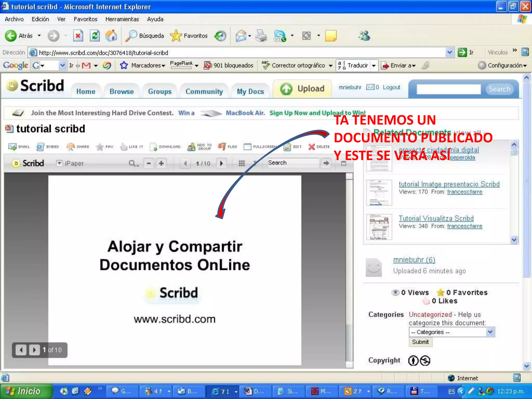The width and height of the screenshot is (532, 399).
Task: Click the Ir go button beside address bar
Action: pyautogui.click(x=466, y=52)
